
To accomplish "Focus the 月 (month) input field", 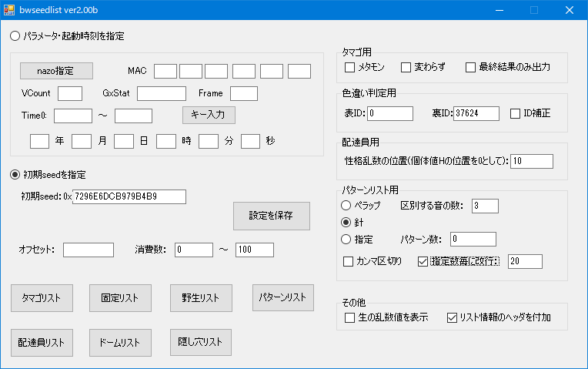I will tap(82, 142).
